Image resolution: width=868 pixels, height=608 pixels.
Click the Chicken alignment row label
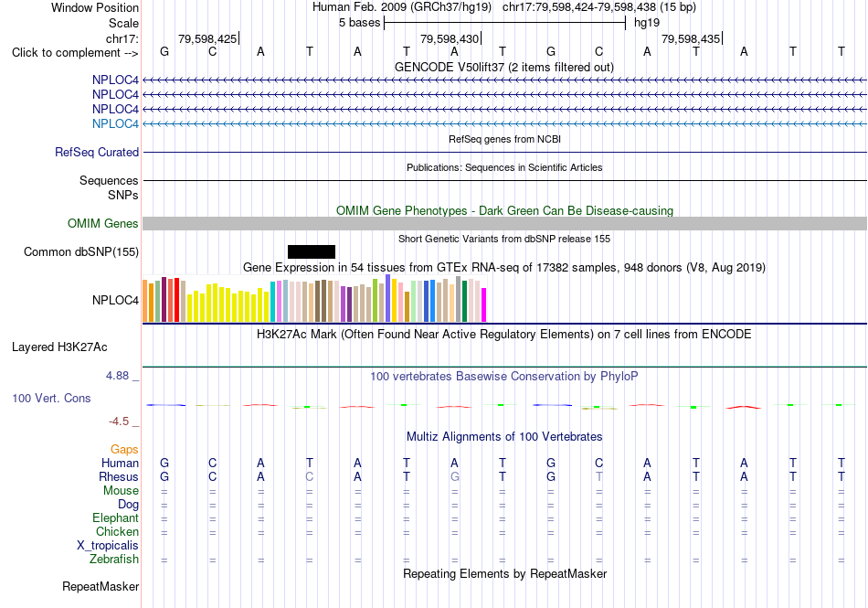(117, 531)
